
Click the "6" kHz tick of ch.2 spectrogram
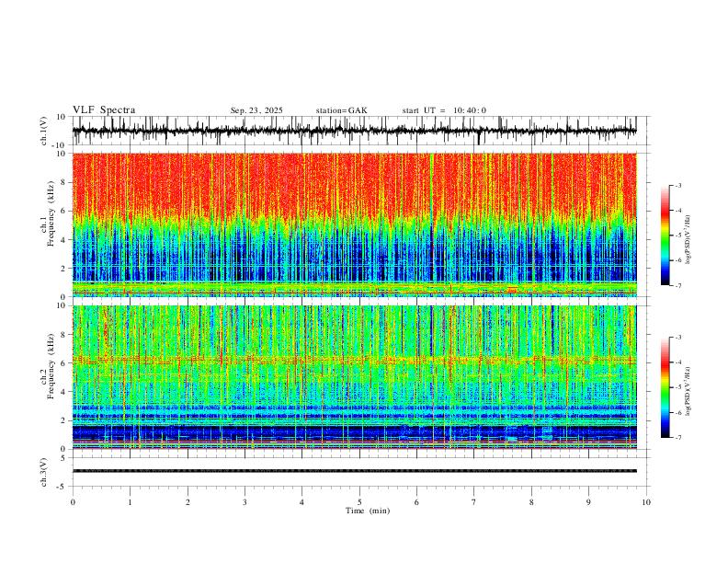[63, 363]
